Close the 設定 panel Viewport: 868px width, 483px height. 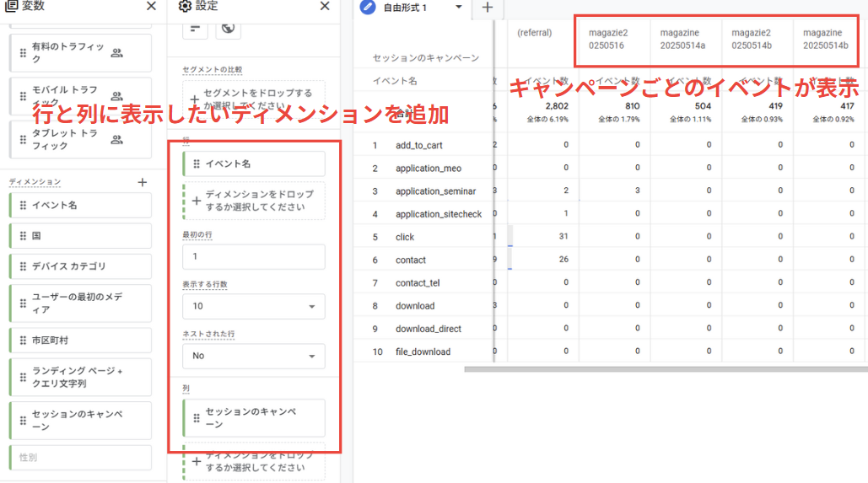(x=325, y=6)
